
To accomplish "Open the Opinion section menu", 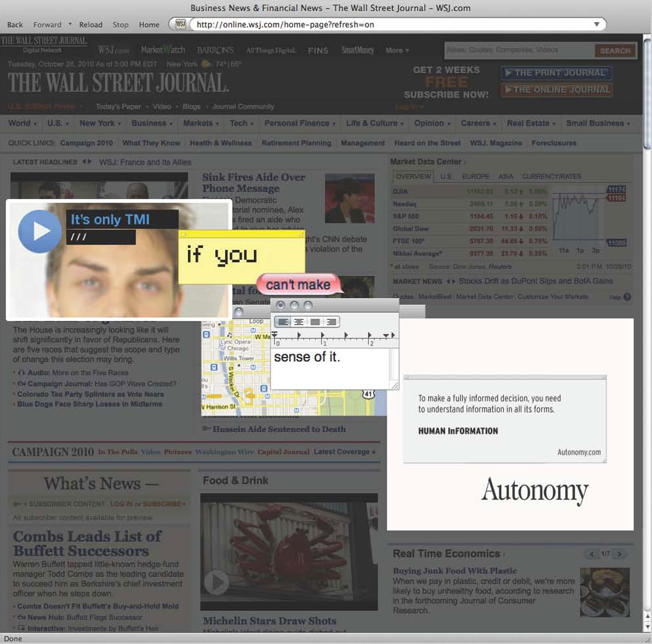I will point(432,123).
